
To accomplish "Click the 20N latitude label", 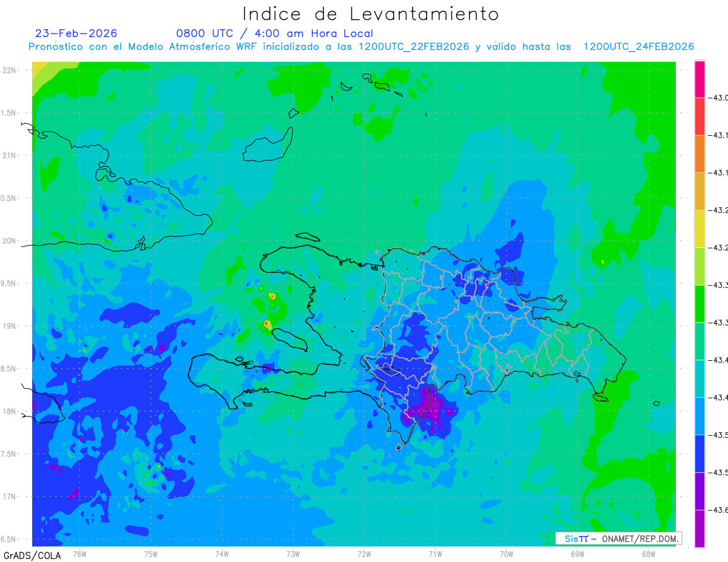I will [10, 241].
